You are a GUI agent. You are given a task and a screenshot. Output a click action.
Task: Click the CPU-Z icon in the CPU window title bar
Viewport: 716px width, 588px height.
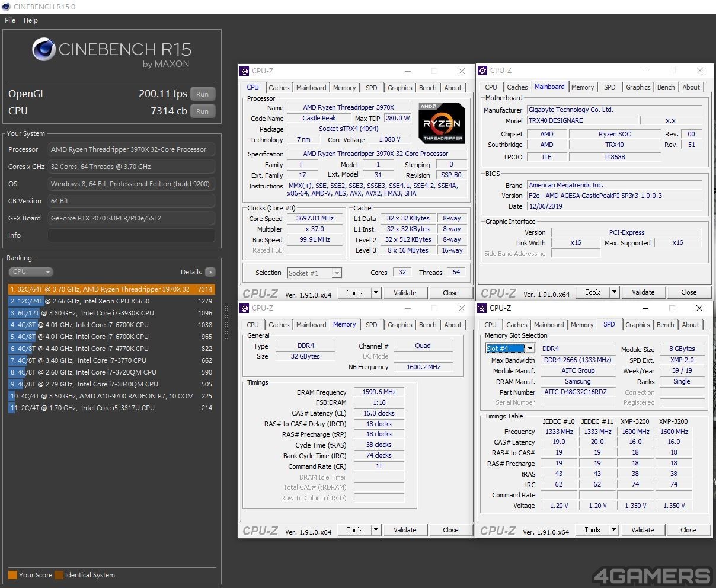(x=244, y=71)
